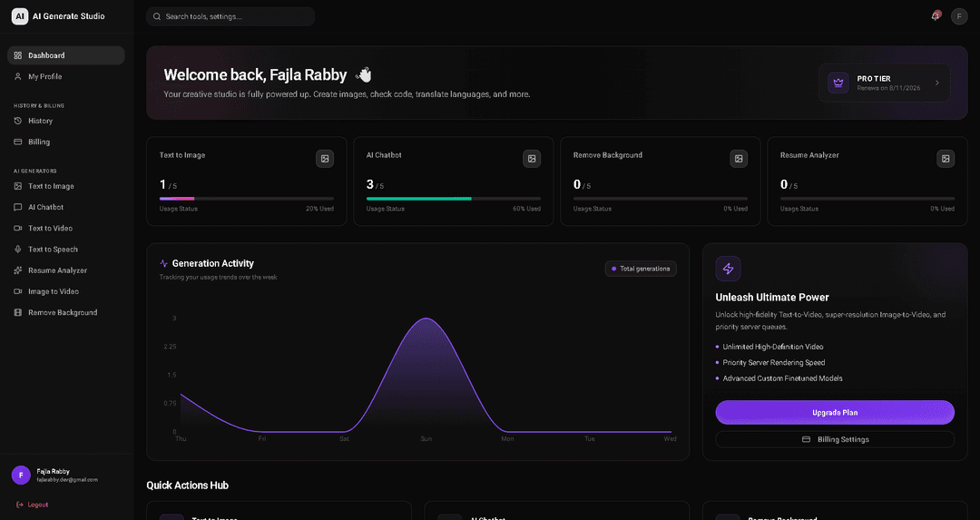Click the chart peak at Sun
The image size is (980, 520).
pos(426,319)
